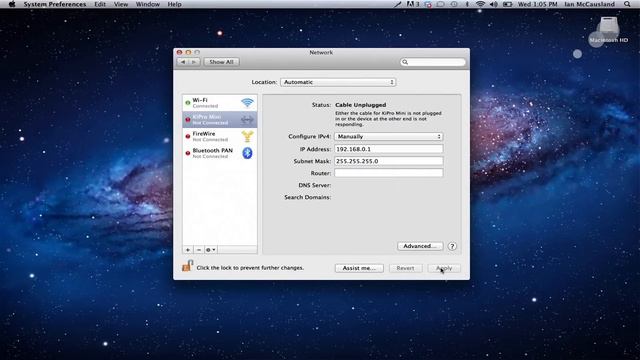Click the Show All button
The image size is (640, 360).
(221, 62)
